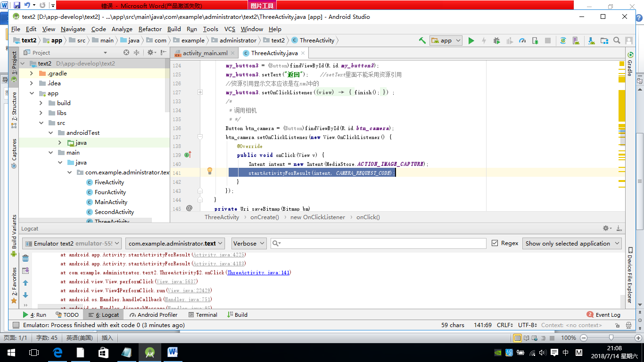Open Project Structure icon in toolbar
The width and height of the screenshot is (644, 362).
pos(604,41)
